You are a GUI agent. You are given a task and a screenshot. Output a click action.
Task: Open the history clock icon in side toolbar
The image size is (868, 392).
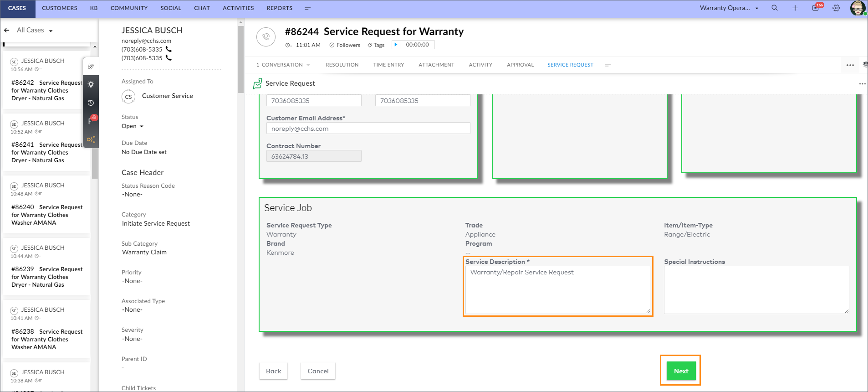click(91, 103)
